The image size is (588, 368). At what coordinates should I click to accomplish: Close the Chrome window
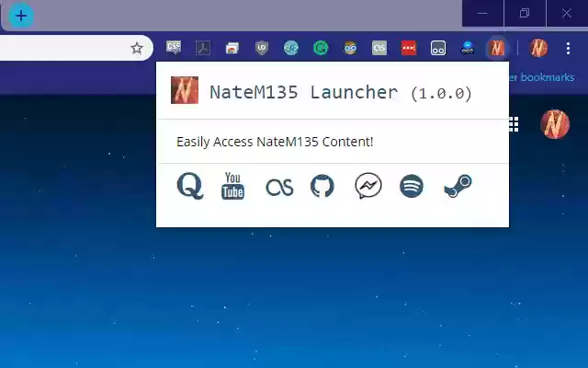pyautogui.click(x=567, y=14)
